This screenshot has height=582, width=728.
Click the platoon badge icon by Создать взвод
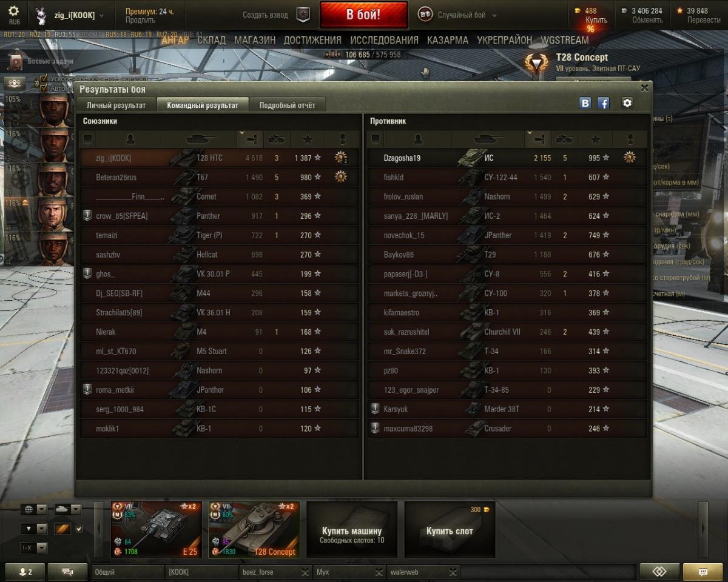303,15
